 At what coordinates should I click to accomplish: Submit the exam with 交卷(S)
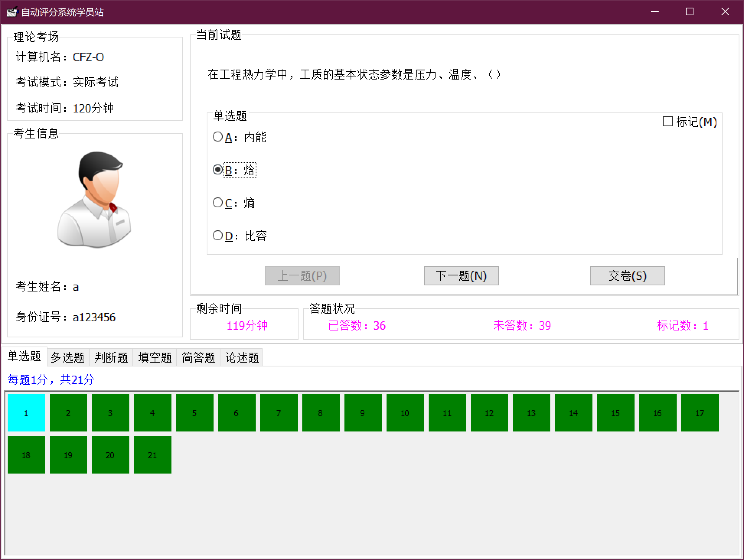[627, 276]
